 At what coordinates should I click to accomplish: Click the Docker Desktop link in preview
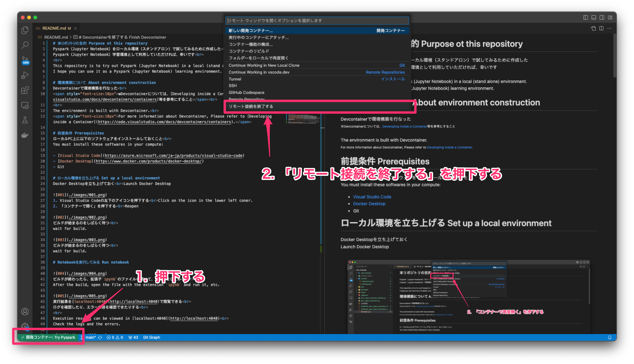tap(369, 204)
